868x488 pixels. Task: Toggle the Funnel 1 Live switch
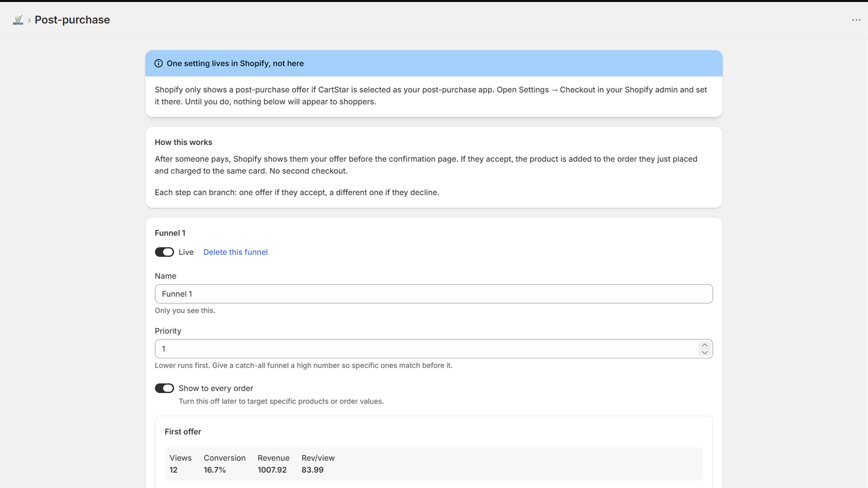point(164,252)
